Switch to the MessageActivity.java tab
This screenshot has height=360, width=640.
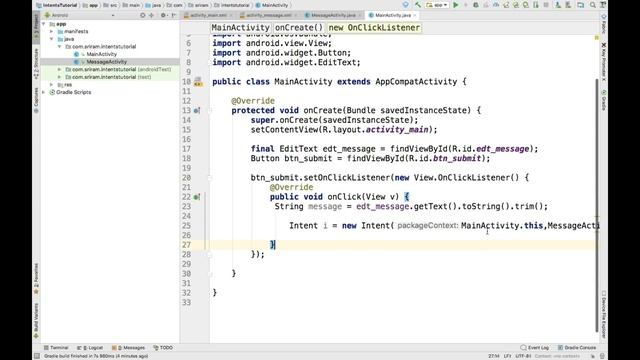coord(333,15)
